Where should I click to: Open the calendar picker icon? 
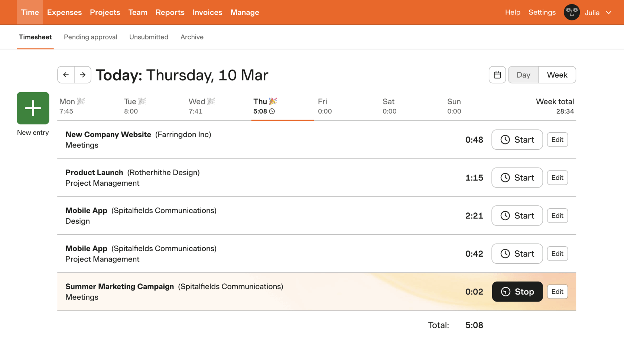click(x=497, y=75)
